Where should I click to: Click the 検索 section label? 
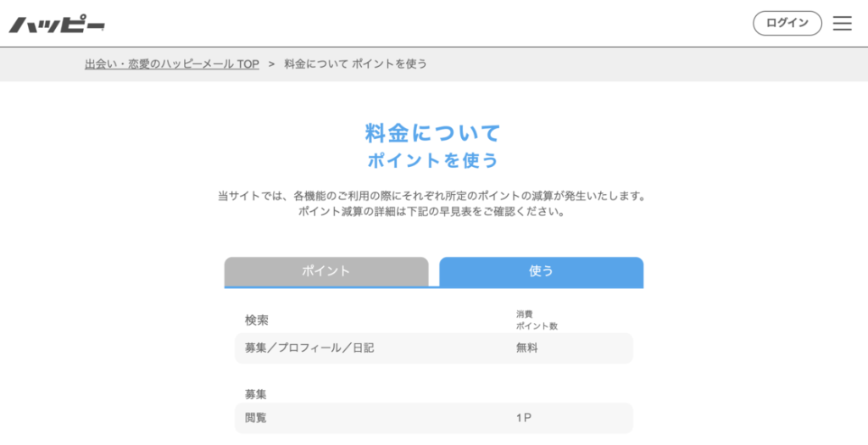(257, 320)
